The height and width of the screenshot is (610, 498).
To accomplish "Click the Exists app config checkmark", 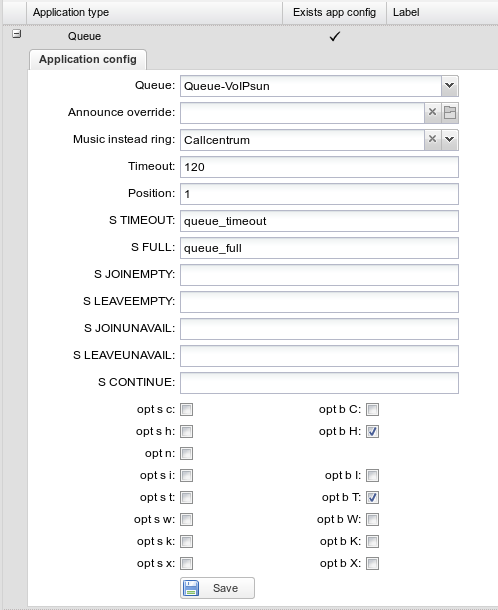I will [335, 37].
